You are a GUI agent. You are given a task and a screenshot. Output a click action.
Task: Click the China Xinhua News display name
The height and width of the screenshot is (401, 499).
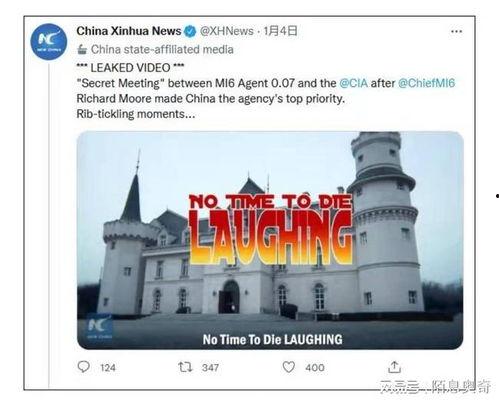tap(129, 31)
